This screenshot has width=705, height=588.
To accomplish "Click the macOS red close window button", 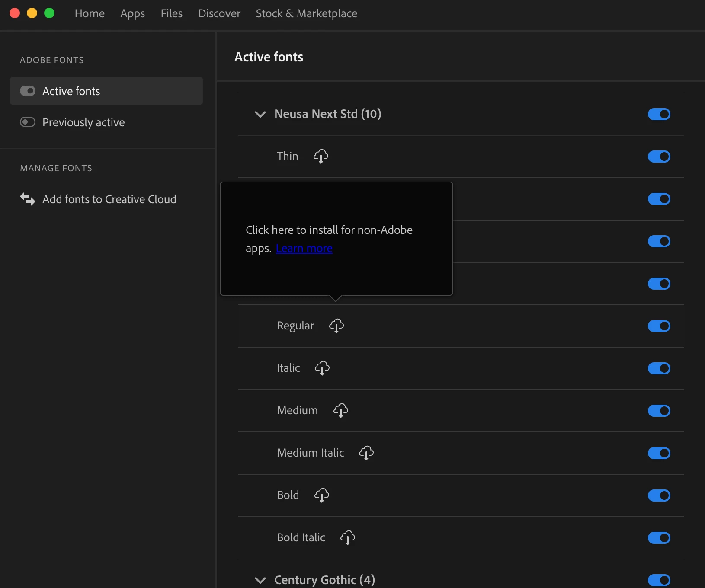I will click(15, 13).
